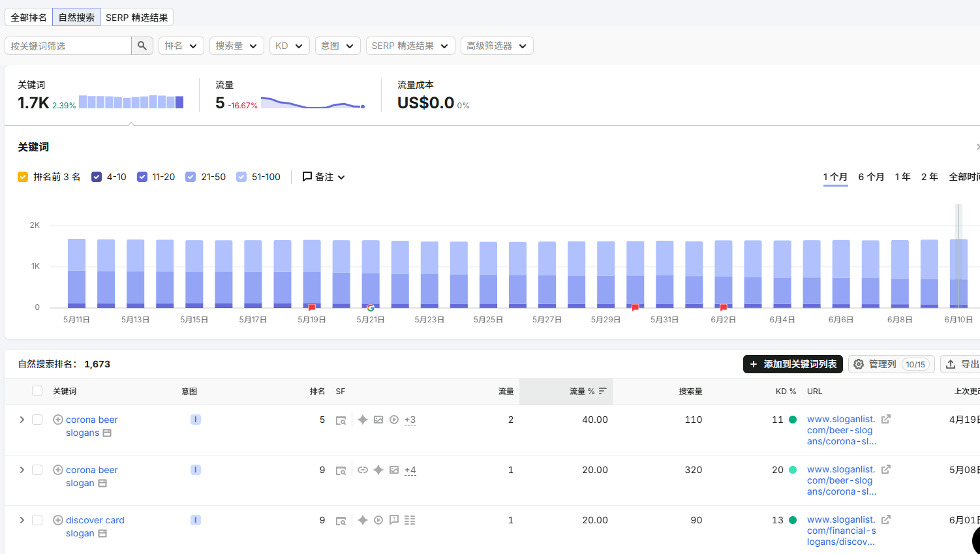This screenshot has width=980, height=554.
Task: Click People Also Ask icon in 'discover card slogan' row
Action: click(x=394, y=520)
